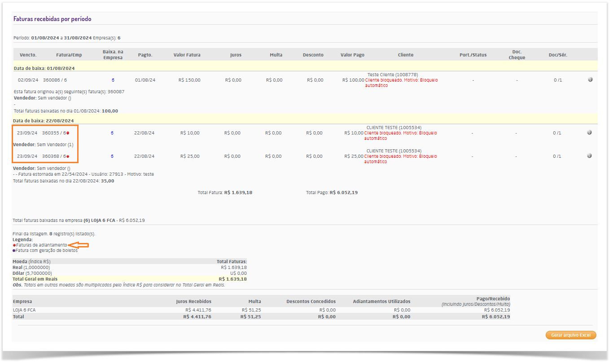Click the red dot beside invoice 360355 / 6
The width and height of the screenshot is (613, 364).
click(x=68, y=133)
